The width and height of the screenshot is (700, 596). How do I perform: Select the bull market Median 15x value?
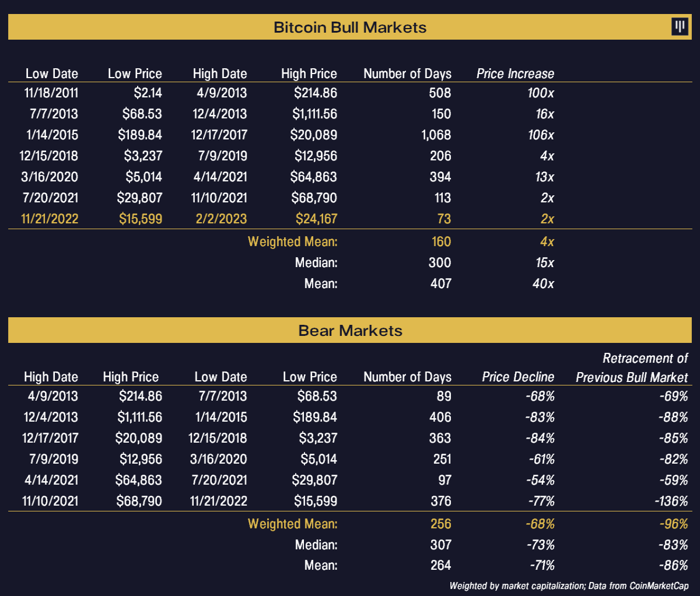click(x=545, y=262)
